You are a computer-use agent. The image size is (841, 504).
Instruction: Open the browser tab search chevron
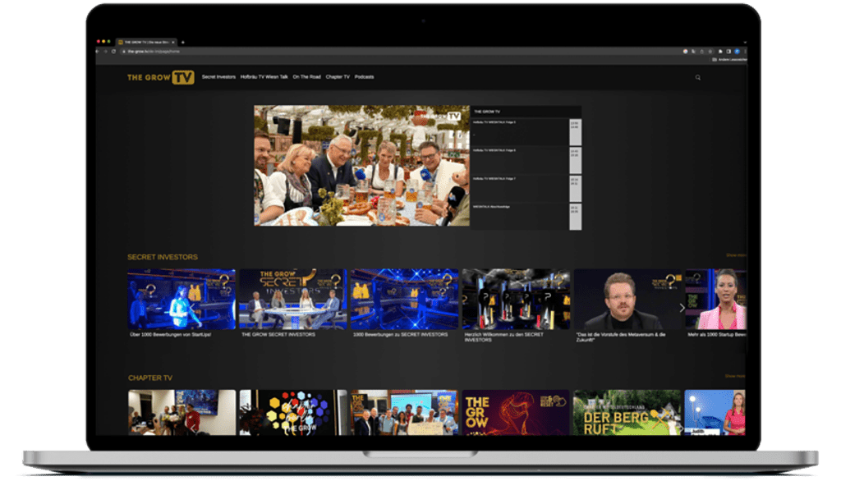point(744,42)
